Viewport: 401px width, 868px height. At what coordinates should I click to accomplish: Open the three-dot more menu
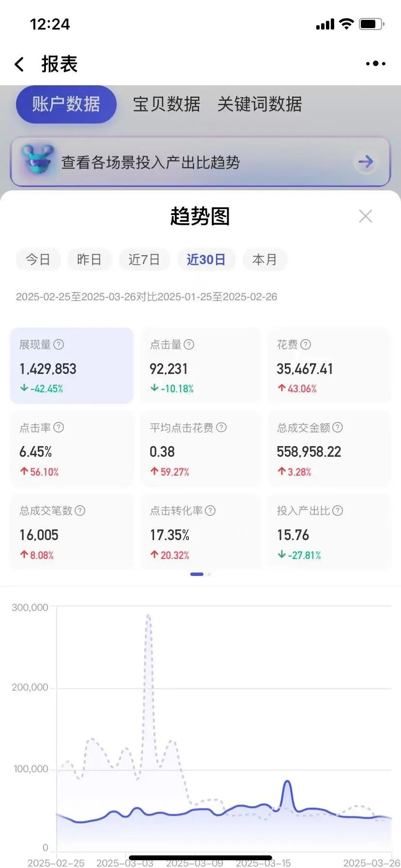click(375, 63)
